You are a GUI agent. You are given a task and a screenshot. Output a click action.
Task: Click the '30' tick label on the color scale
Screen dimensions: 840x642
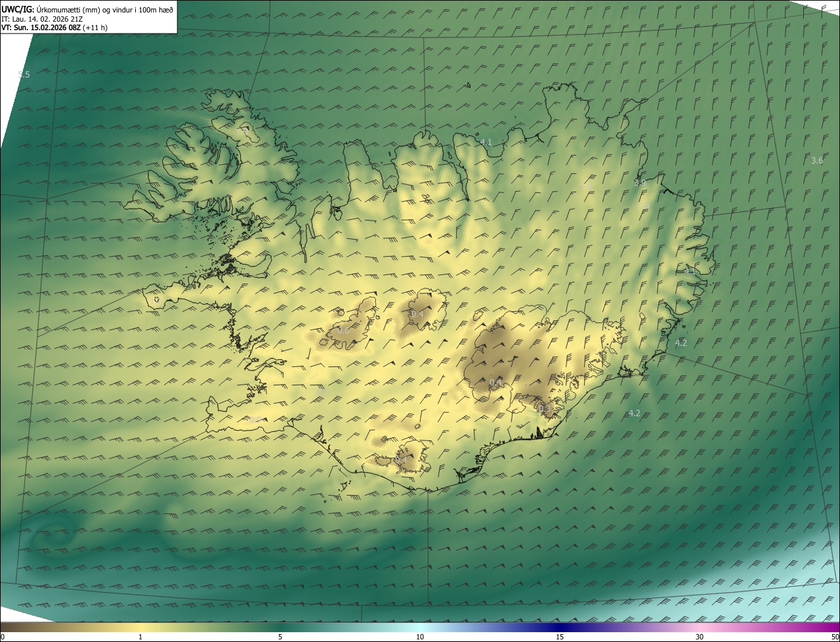700,637
